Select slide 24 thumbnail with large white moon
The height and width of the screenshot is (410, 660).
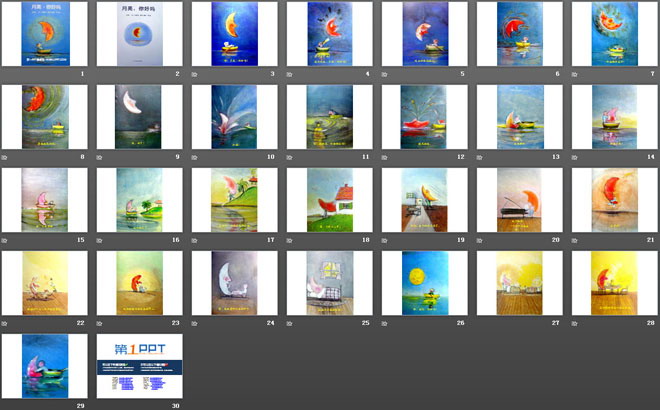coord(235,283)
